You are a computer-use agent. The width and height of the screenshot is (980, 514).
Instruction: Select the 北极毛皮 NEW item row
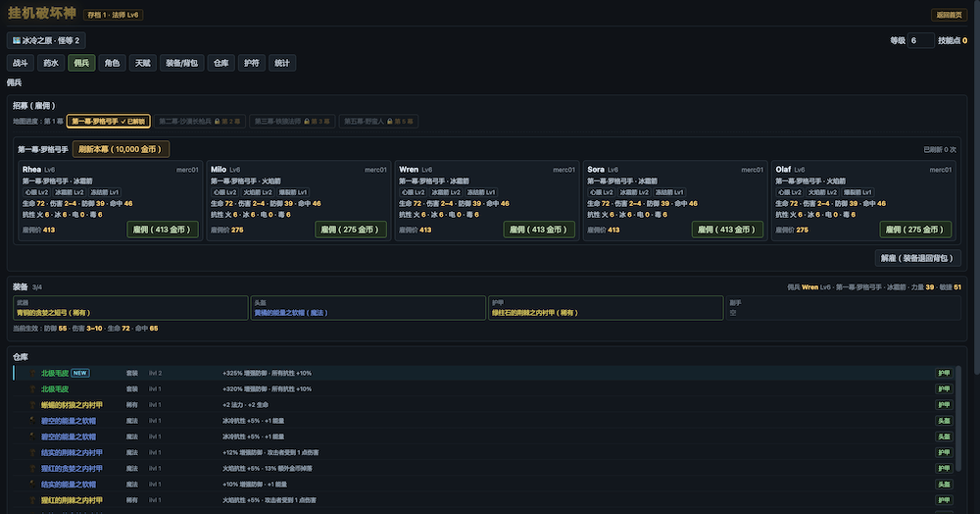482,374
